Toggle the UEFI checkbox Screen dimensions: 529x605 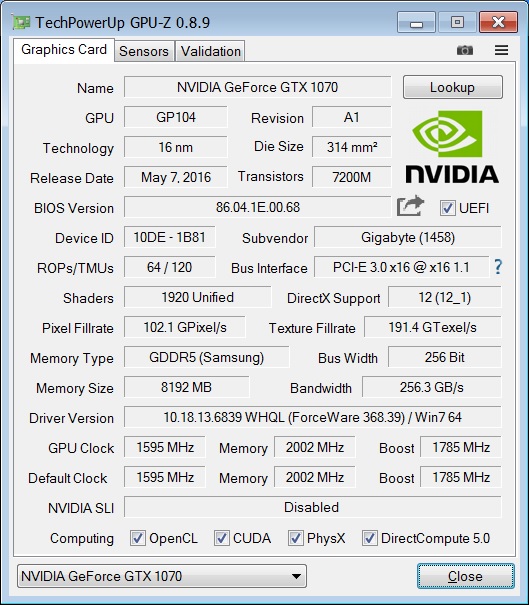coord(447,208)
